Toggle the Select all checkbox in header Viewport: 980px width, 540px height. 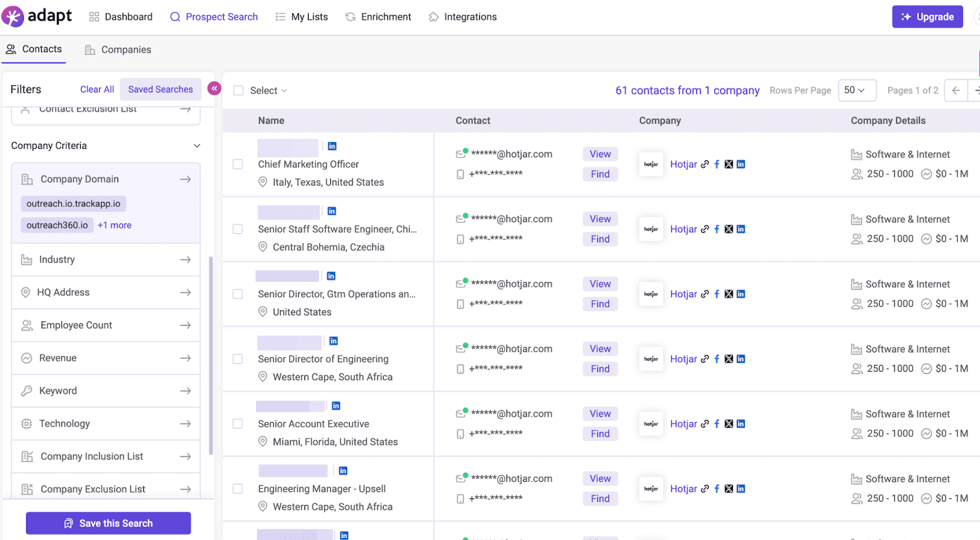point(238,91)
